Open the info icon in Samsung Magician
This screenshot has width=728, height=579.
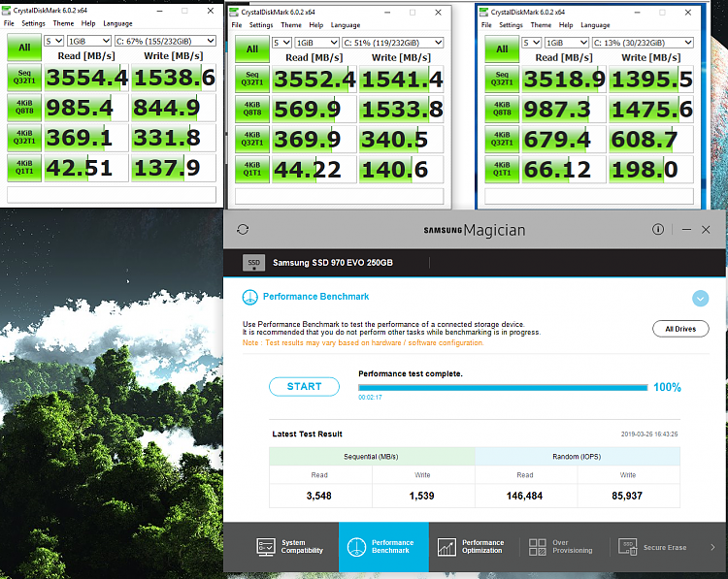[658, 229]
